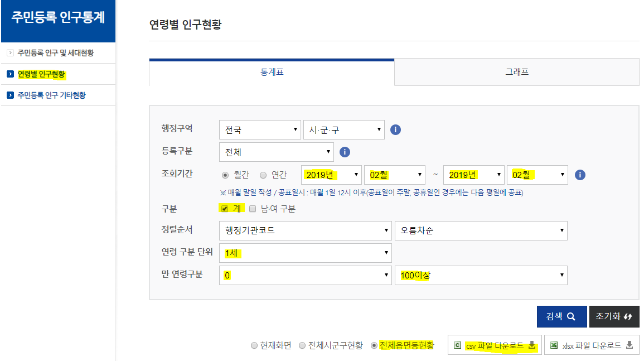Click xlsx 파일 다운로드 button
644x361 pixels.
592,345
